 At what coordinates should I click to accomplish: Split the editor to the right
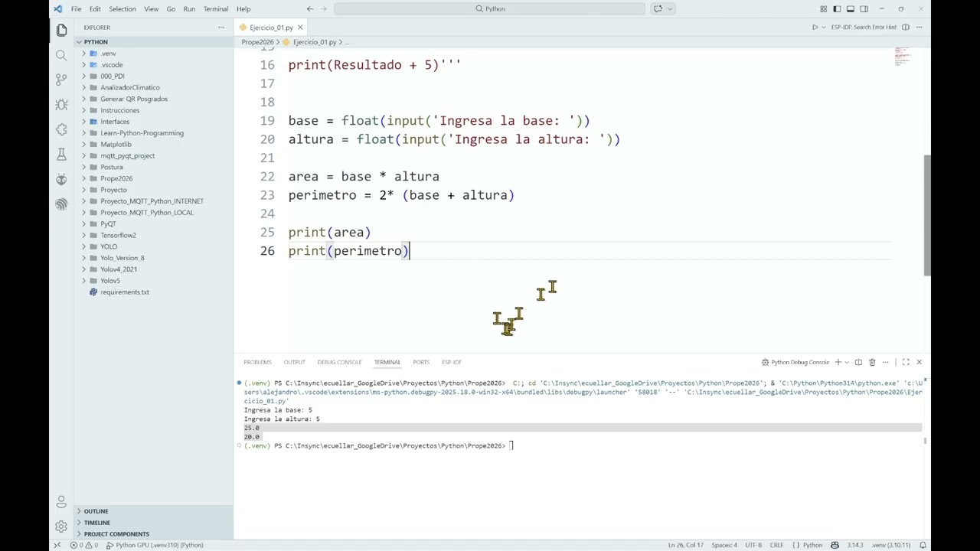coord(905,28)
